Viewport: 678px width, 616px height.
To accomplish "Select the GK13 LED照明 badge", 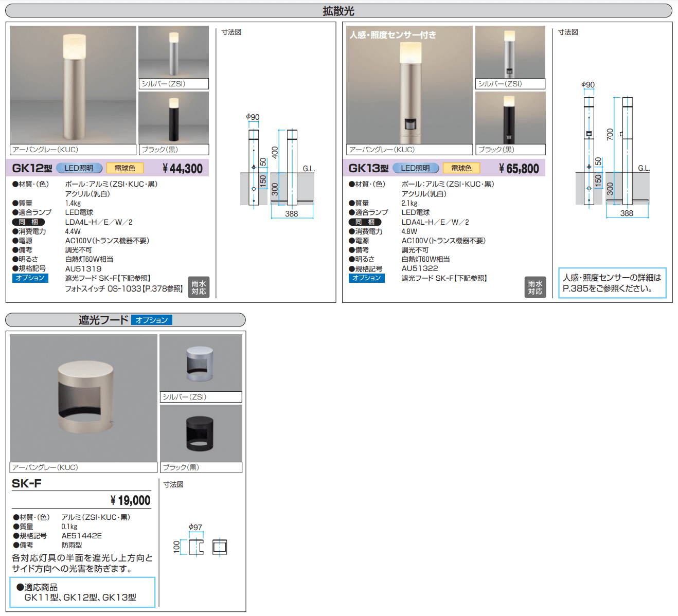I will pos(415,168).
